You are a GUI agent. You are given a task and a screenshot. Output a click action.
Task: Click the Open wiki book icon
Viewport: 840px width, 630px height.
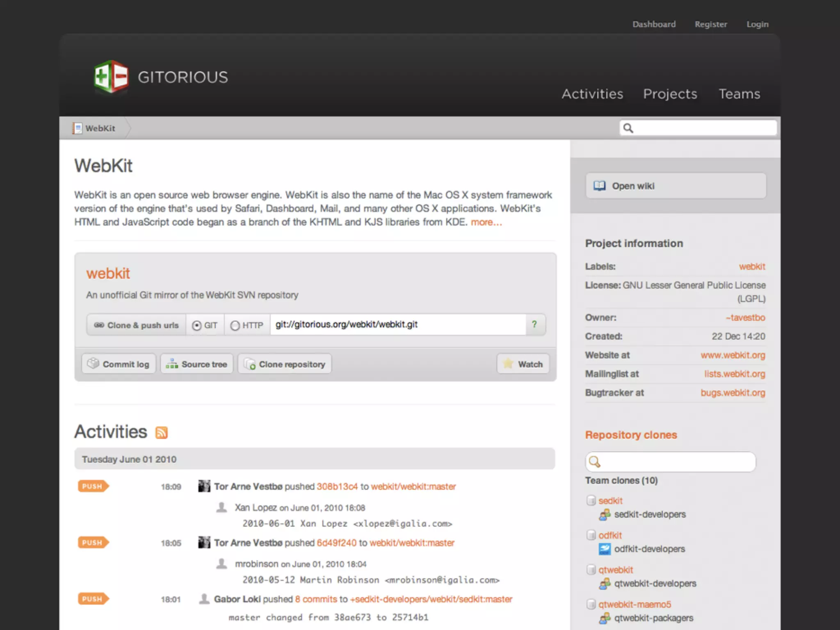click(x=599, y=186)
